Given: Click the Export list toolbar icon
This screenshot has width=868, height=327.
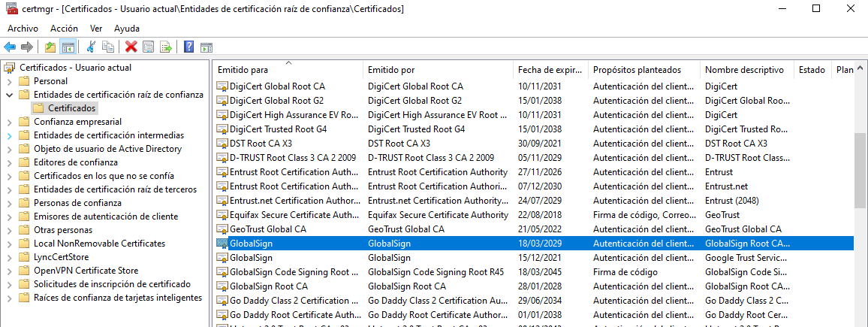Looking at the screenshot, I should pyautogui.click(x=166, y=47).
